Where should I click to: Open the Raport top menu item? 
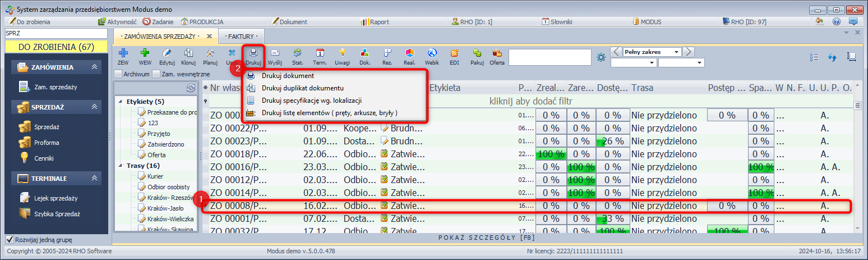click(375, 22)
